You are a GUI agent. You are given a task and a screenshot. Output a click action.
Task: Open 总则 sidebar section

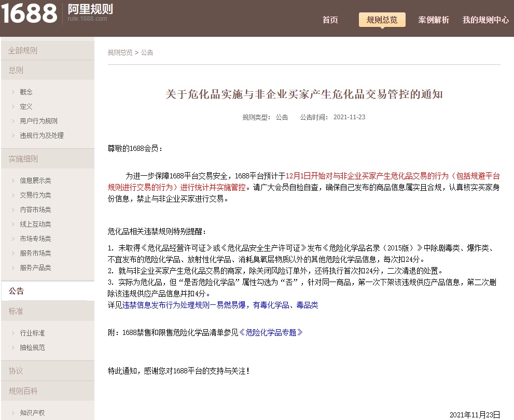tap(48, 70)
